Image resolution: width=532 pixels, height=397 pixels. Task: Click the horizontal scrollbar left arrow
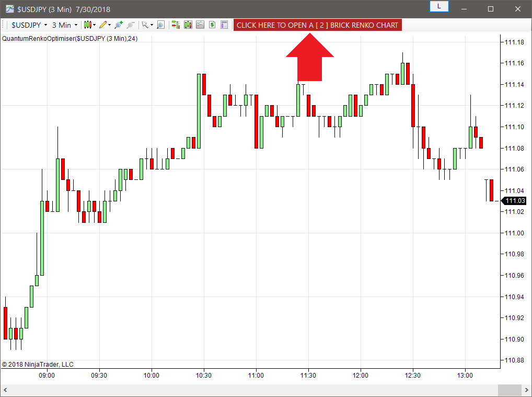point(5,390)
